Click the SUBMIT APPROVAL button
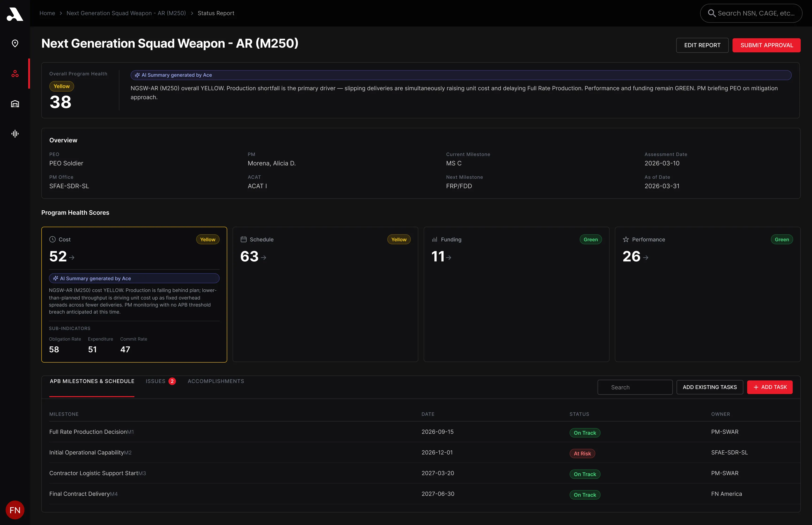 point(767,45)
